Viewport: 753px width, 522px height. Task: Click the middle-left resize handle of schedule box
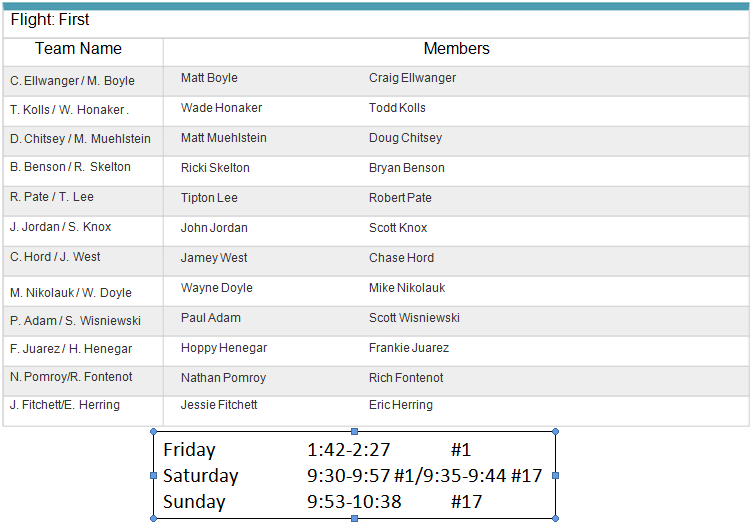point(153,475)
